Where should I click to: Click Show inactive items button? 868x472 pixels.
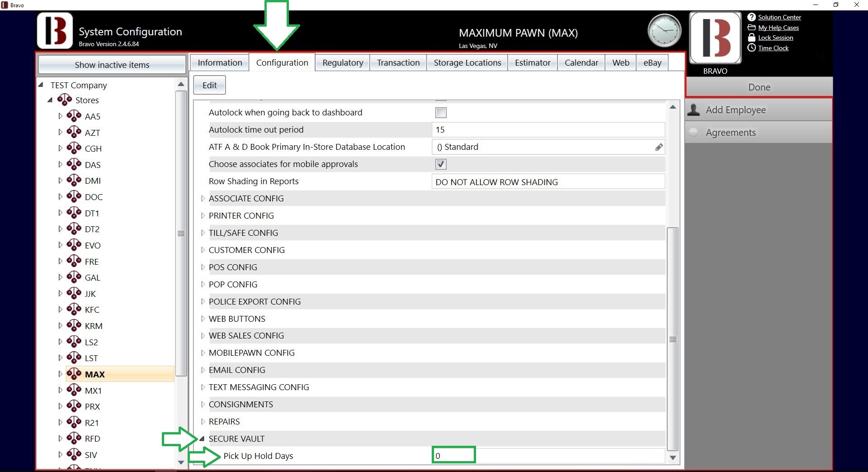pyautogui.click(x=112, y=65)
